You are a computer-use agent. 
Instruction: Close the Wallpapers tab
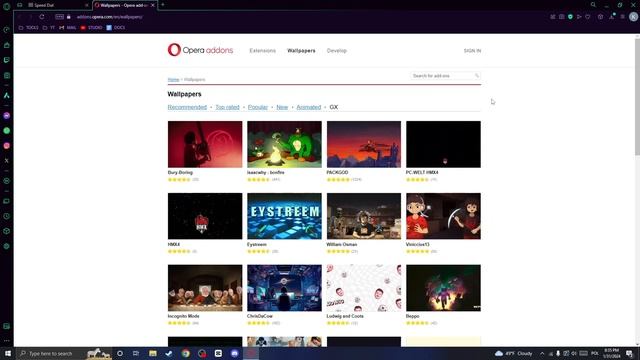click(x=153, y=5)
